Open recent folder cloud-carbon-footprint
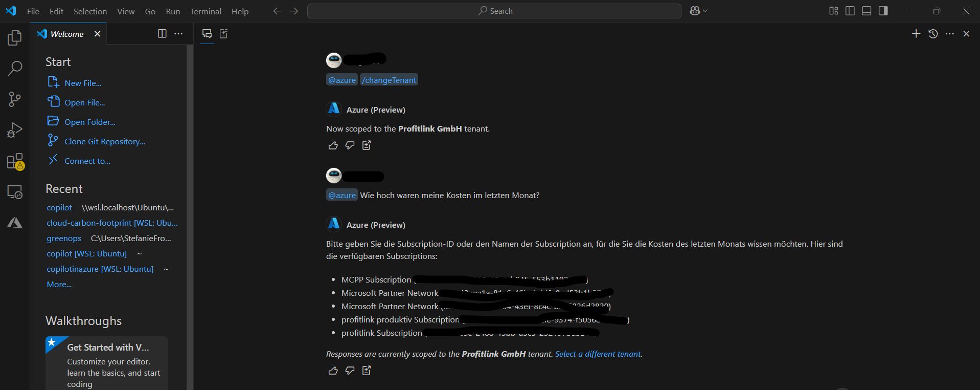Viewport: 980px width, 390px height. pyautogui.click(x=112, y=223)
